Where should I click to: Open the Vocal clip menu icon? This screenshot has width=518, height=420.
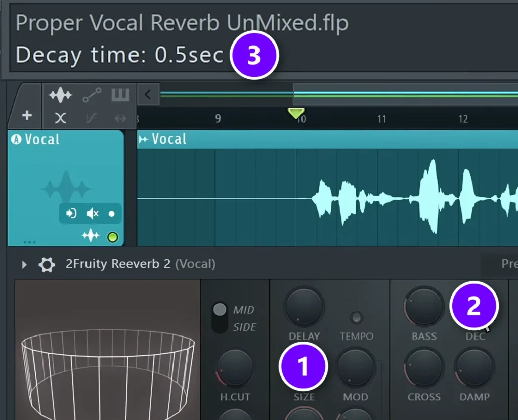pyautogui.click(x=143, y=140)
